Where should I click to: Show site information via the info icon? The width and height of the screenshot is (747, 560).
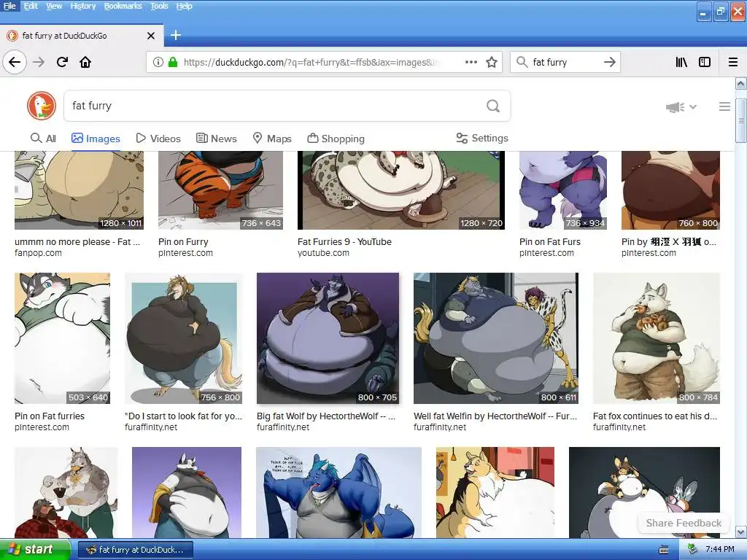pyautogui.click(x=158, y=62)
